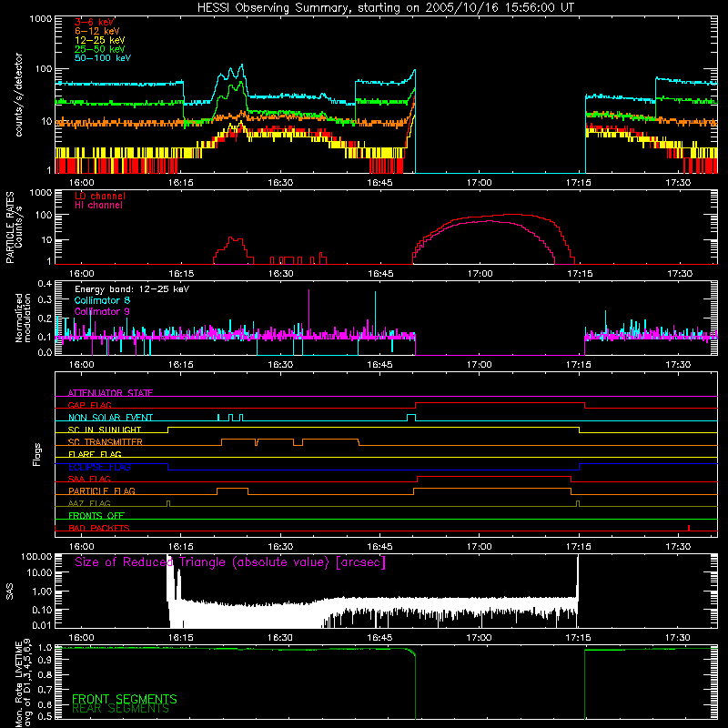
Task: Click the ECLIPSE FLAG label
Action: pos(99,467)
